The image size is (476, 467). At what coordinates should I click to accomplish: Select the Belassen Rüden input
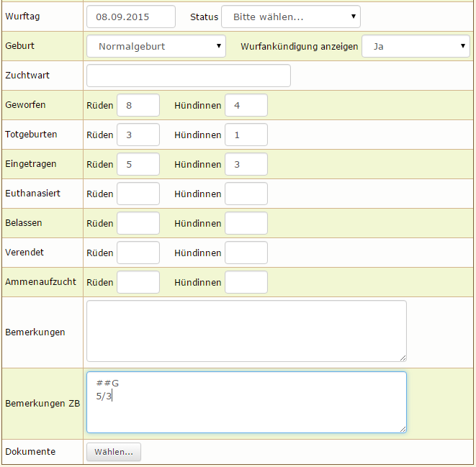[138, 223]
